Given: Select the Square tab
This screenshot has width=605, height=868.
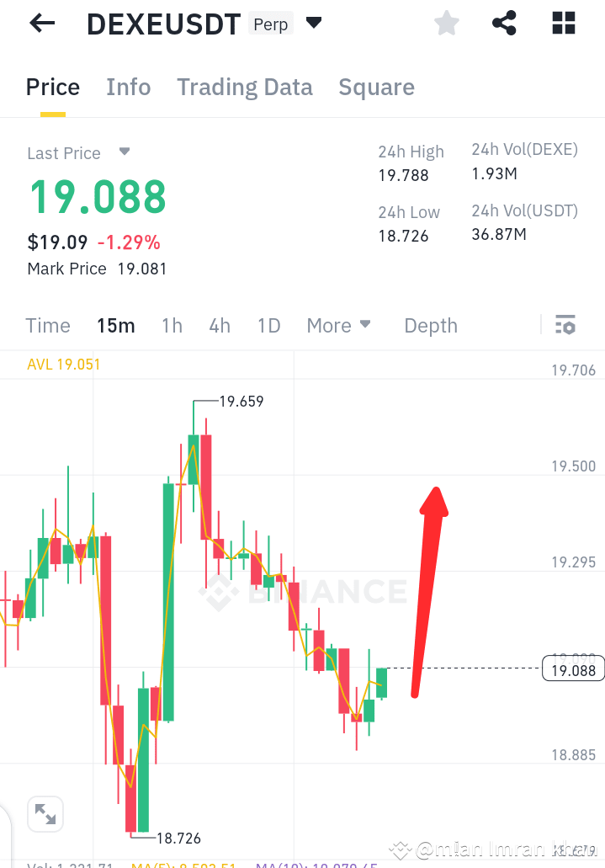Looking at the screenshot, I should tap(376, 87).
